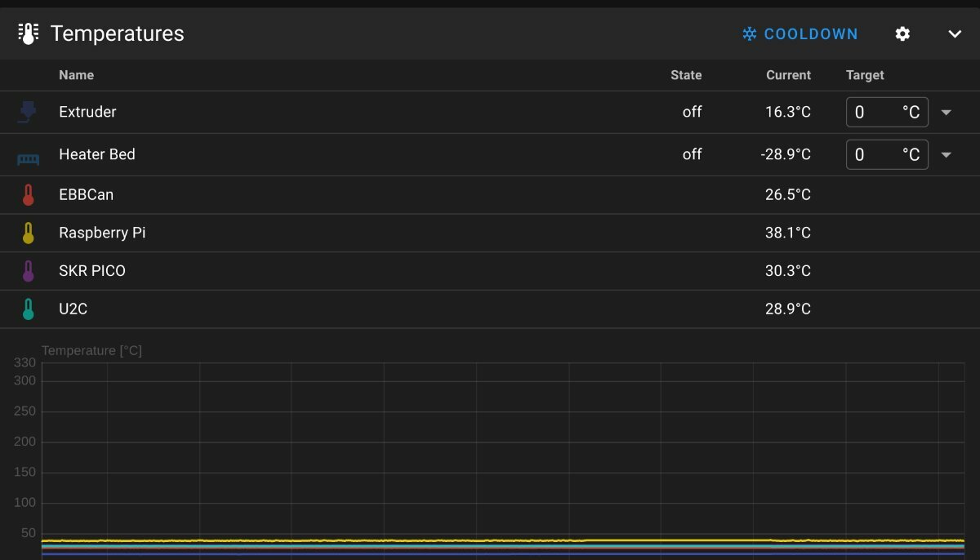Viewport: 980px width, 560px height.
Task: Click the SKR PICO sensor name
Action: coord(92,271)
